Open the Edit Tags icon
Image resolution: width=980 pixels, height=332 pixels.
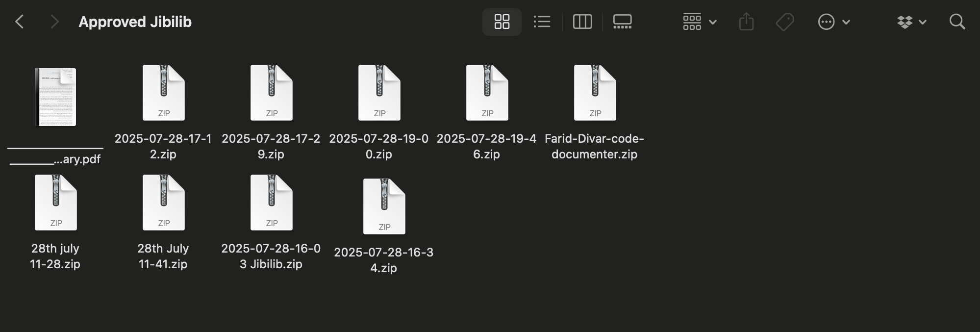click(x=785, y=22)
